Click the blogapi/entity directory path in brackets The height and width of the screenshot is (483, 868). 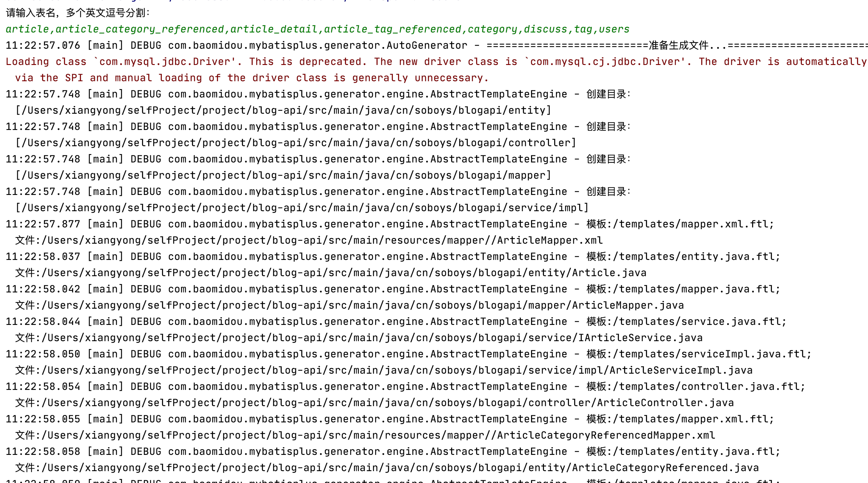283,110
